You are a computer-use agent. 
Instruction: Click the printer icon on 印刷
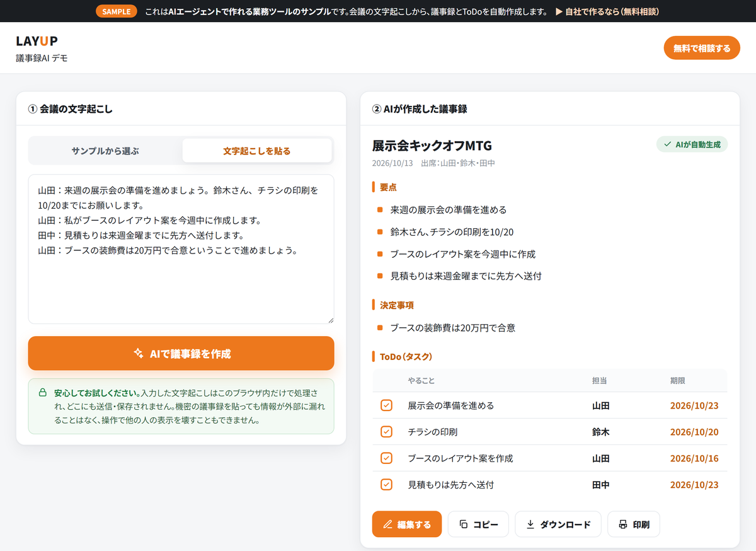[x=623, y=525]
